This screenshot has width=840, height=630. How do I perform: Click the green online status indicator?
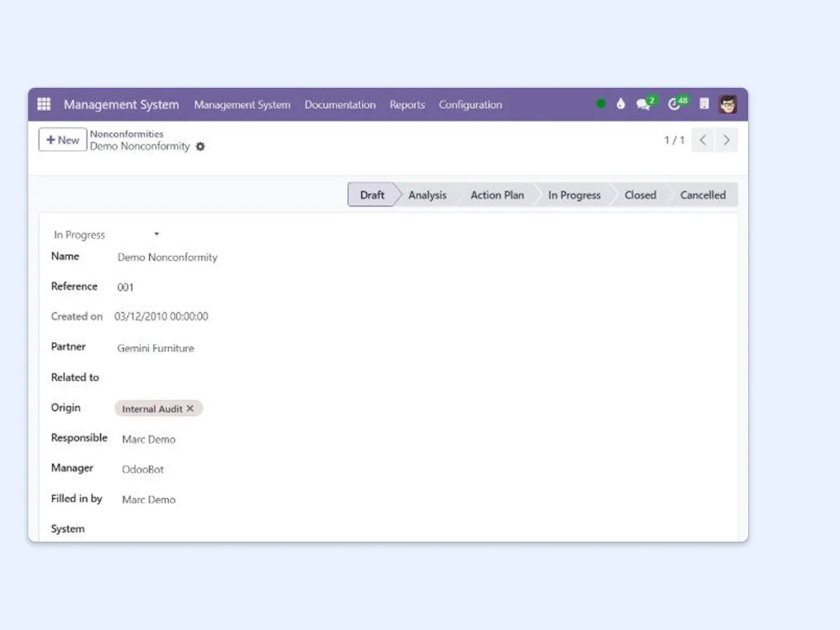click(600, 104)
